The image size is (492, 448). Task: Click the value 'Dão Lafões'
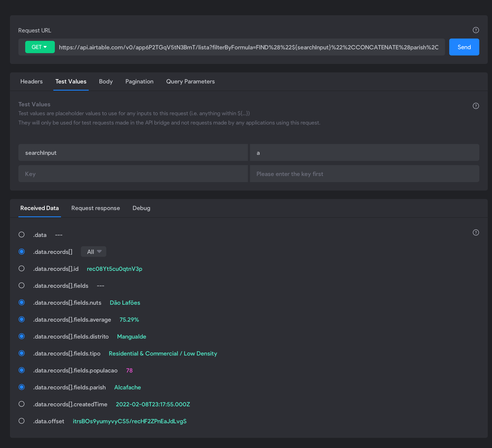(125, 303)
